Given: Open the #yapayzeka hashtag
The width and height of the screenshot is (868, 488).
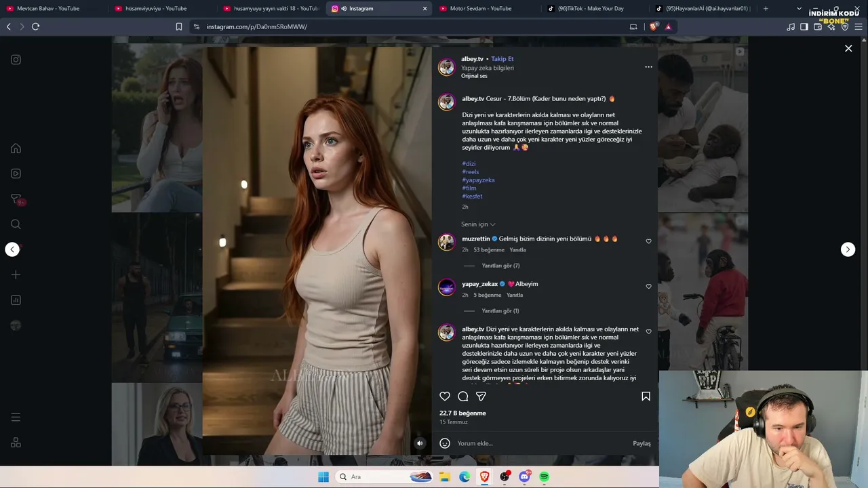Looking at the screenshot, I should click(x=478, y=180).
